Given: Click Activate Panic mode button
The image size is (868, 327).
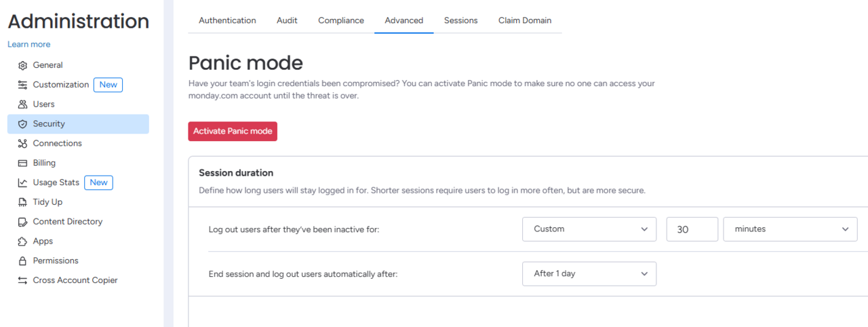Looking at the screenshot, I should point(233,131).
